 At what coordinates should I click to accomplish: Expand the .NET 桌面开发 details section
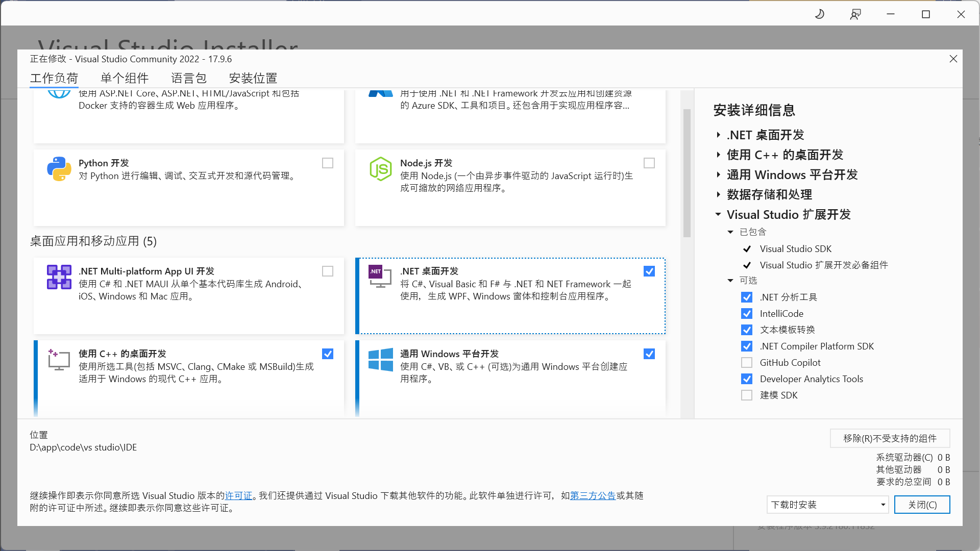point(719,135)
